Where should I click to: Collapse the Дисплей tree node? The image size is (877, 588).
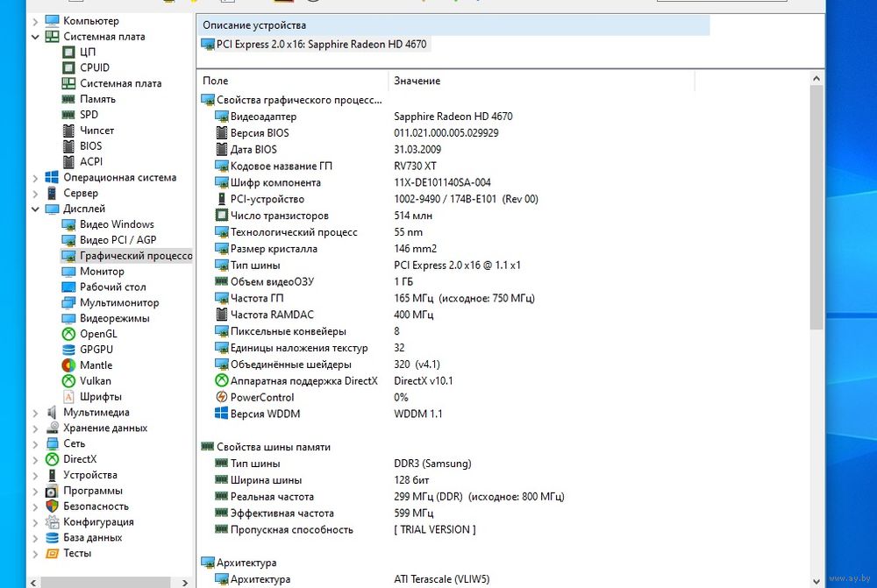point(35,209)
